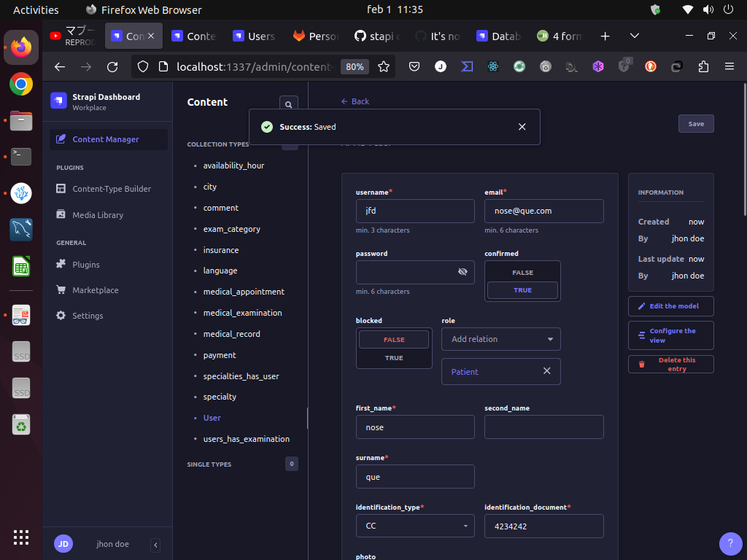Viewport: 747px width, 560px height.
Task: Click the Save button
Action: pyautogui.click(x=696, y=124)
